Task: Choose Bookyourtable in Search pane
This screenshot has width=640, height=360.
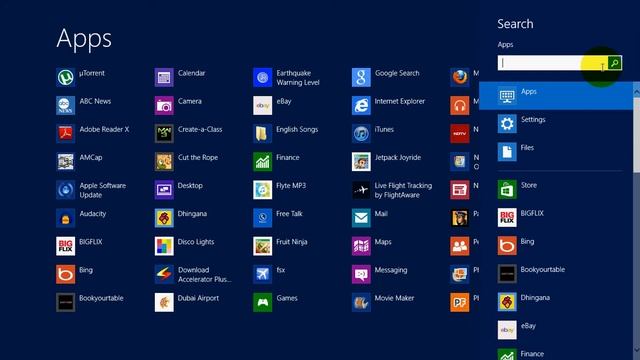Action: coord(556,274)
